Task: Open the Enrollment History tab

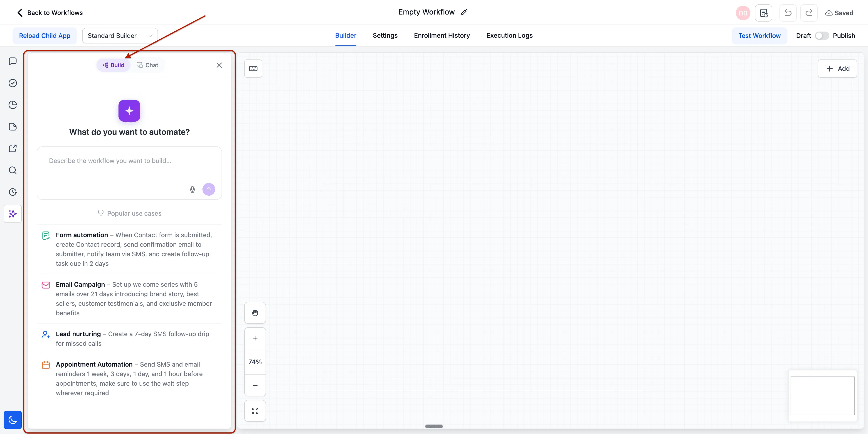Action: pos(442,35)
